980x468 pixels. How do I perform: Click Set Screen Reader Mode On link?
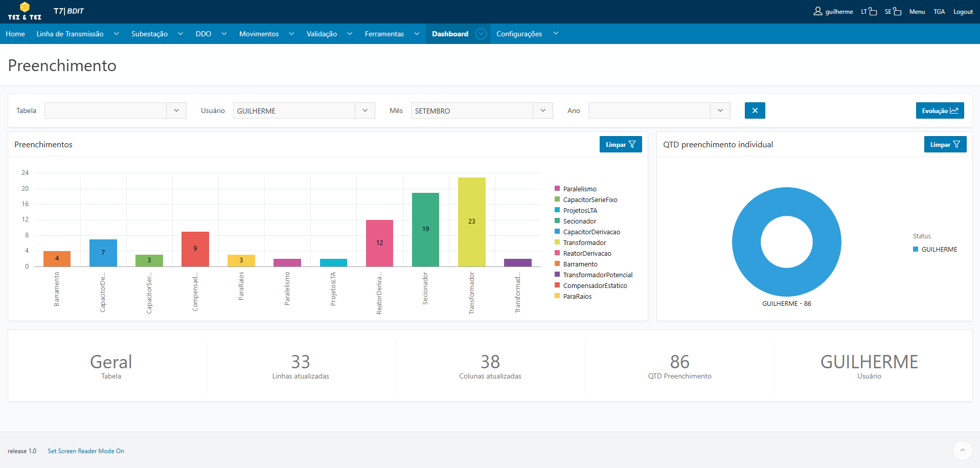coord(86,451)
